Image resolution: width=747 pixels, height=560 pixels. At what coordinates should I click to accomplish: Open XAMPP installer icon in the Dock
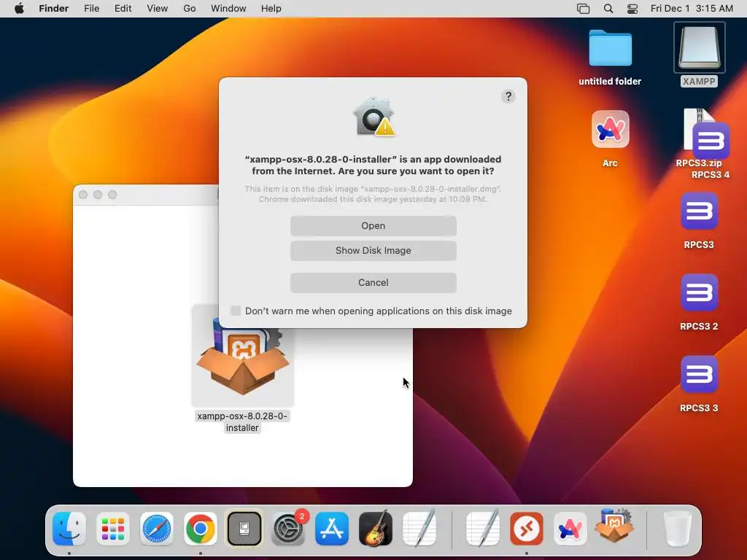tap(614, 526)
